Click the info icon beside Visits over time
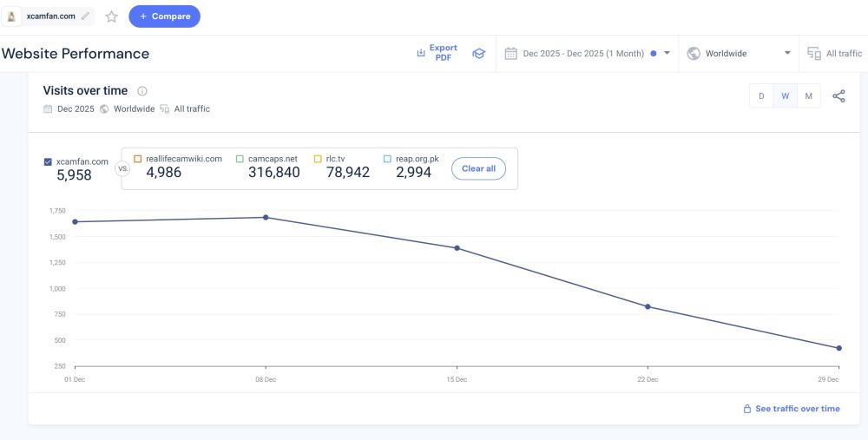Screen dimensions: 868x440 pyautogui.click(x=142, y=91)
